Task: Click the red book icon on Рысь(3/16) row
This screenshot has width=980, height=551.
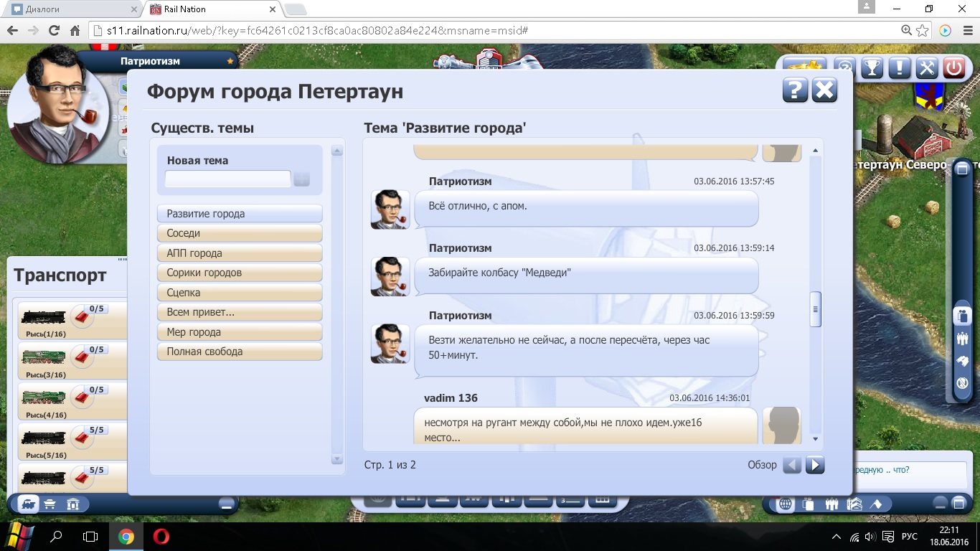Action: 83,358
